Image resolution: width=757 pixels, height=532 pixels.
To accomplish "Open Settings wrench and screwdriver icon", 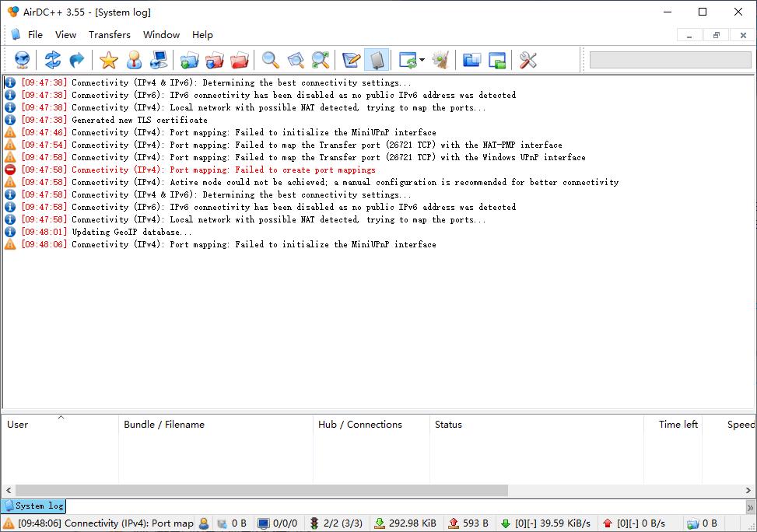I will point(528,60).
